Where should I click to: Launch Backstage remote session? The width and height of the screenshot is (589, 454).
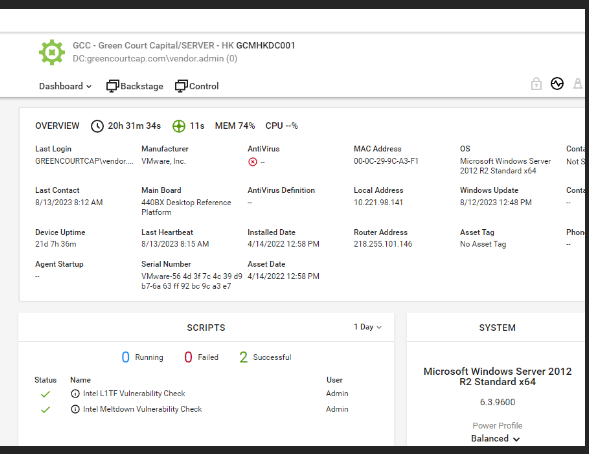134,86
